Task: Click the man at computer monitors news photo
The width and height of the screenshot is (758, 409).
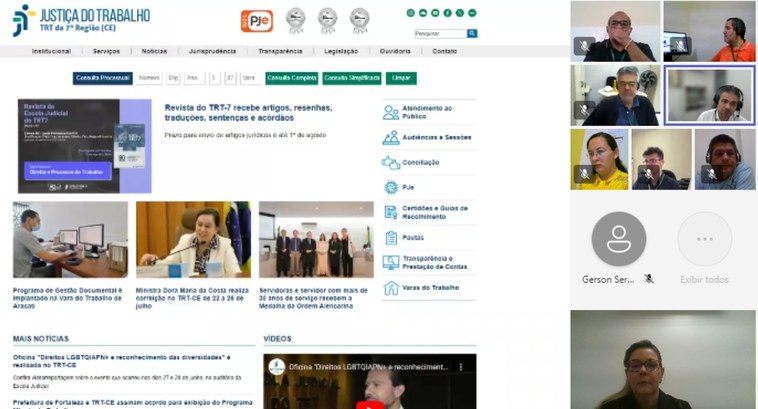Action: [71, 240]
